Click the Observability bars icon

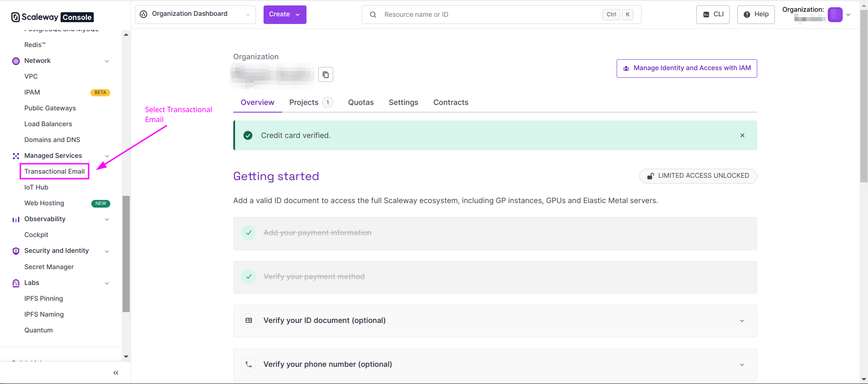pos(16,219)
